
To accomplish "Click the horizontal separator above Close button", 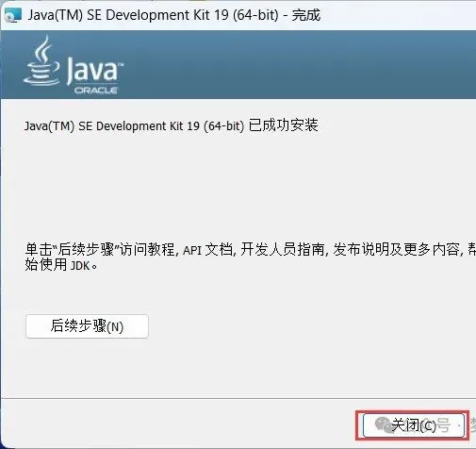I will (x=238, y=399).
